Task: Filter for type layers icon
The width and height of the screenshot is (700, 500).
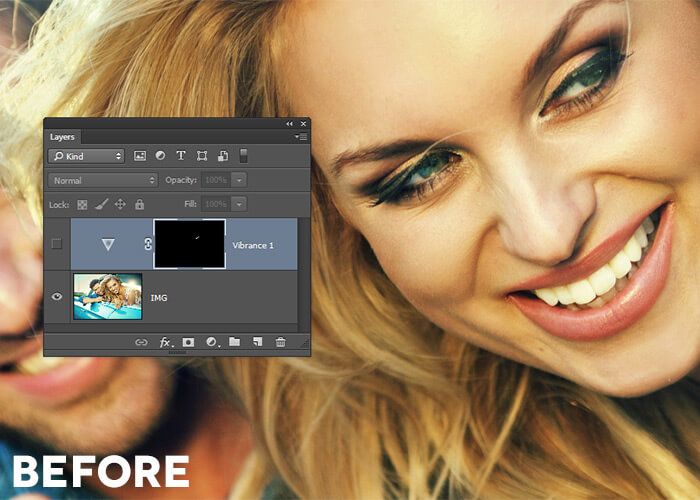Action: coord(181,156)
